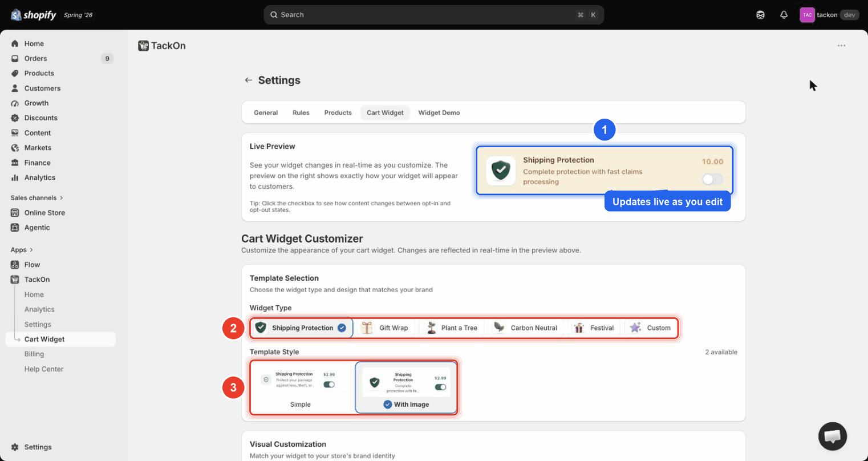Viewport: 868px width, 461px height.
Task: Open Home via its house icon in main navigation
Action: [x=15, y=43]
